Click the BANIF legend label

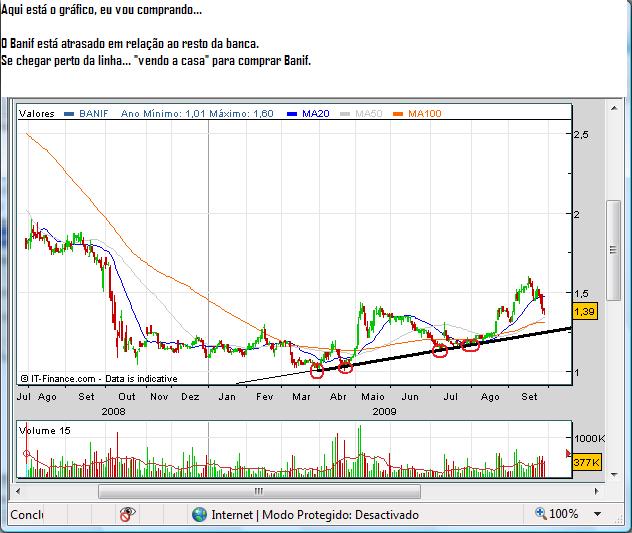click(x=94, y=114)
